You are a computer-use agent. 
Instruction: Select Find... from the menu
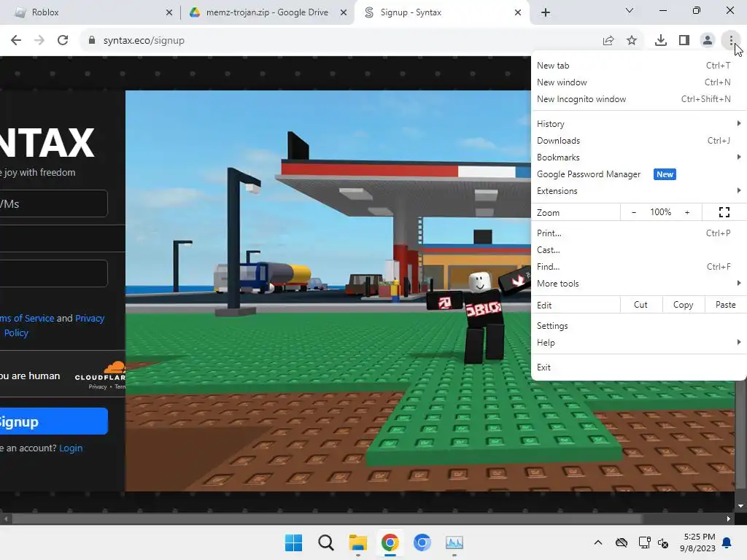tap(638, 267)
